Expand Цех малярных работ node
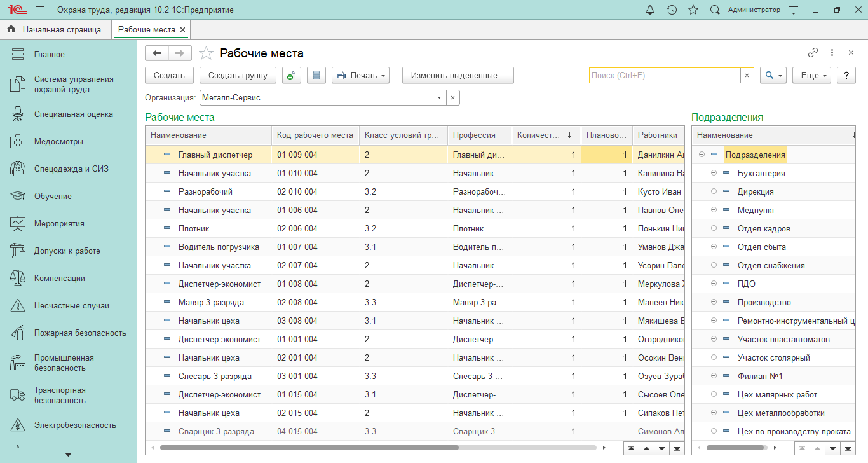Image resolution: width=868 pixels, height=463 pixels. click(714, 394)
